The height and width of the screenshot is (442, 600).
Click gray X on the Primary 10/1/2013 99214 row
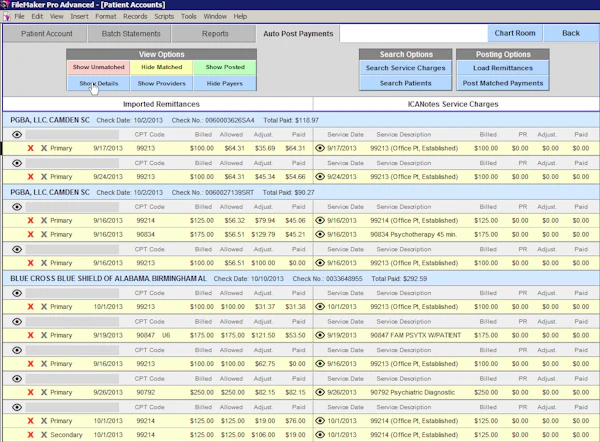[44, 421]
